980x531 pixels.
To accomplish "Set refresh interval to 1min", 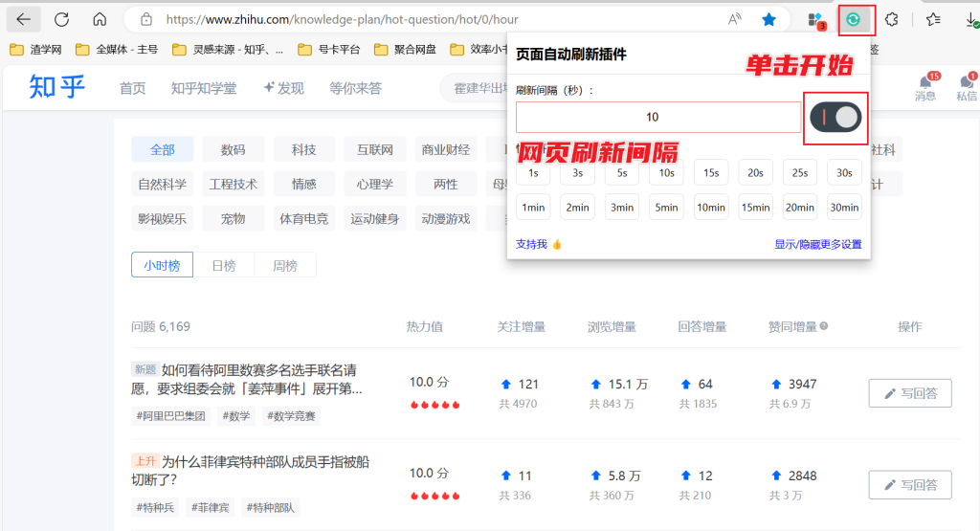I will tap(533, 208).
